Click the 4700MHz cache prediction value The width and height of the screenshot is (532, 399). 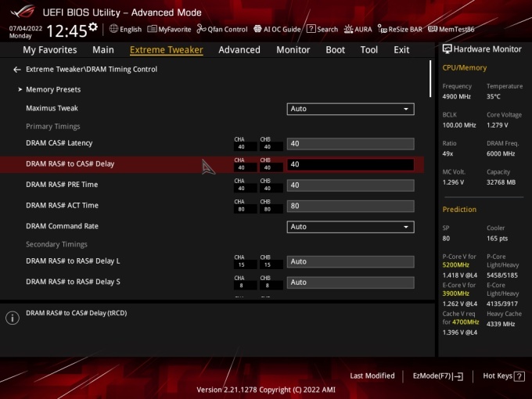click(x=465, y=322)
